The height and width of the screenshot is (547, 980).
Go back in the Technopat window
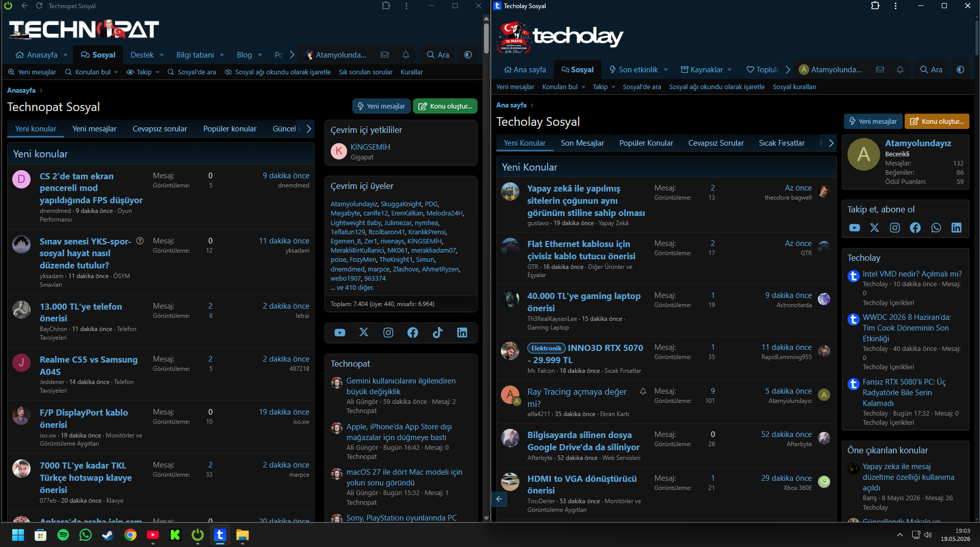(x=24, y=6)
